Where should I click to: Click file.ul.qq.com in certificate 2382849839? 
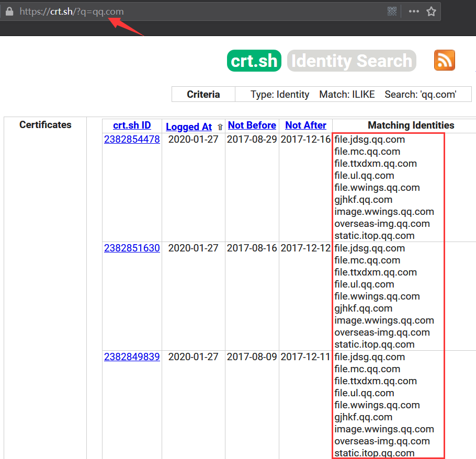click(364, 393)
